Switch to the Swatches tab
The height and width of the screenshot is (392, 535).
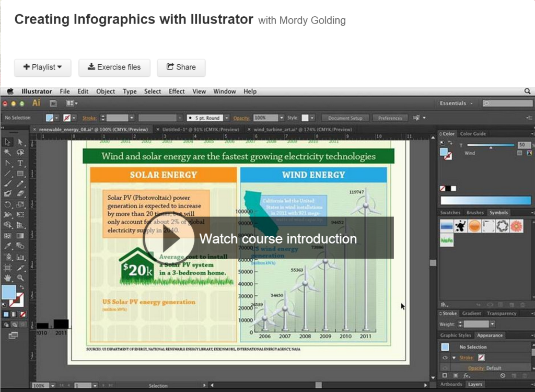click(450, 213)
